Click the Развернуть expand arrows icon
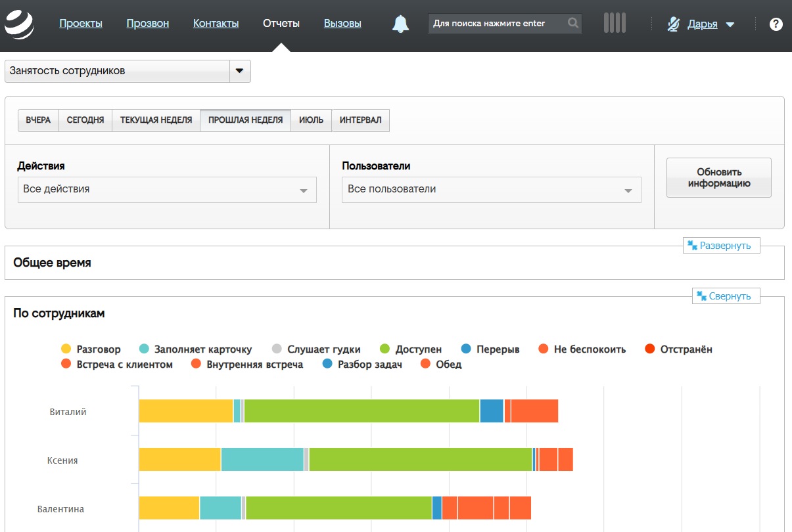792x532 pixels. coord(692,246)
